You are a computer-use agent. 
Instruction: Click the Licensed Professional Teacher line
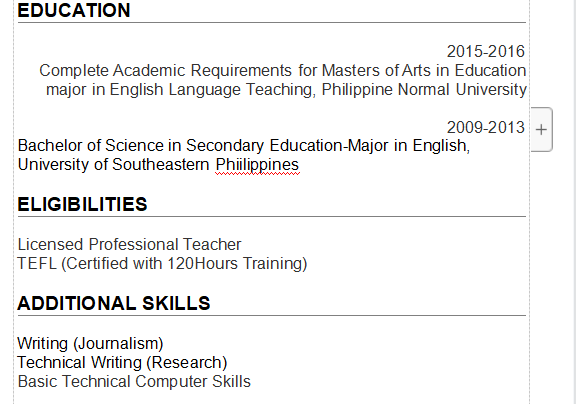[x=129, y=245]
